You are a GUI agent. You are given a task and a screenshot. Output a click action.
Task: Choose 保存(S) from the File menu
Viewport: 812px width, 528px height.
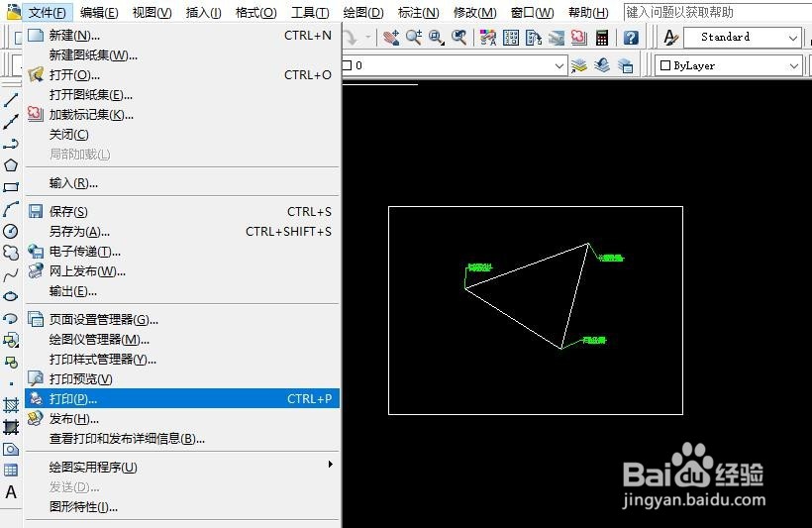click(x=182, y=211)
